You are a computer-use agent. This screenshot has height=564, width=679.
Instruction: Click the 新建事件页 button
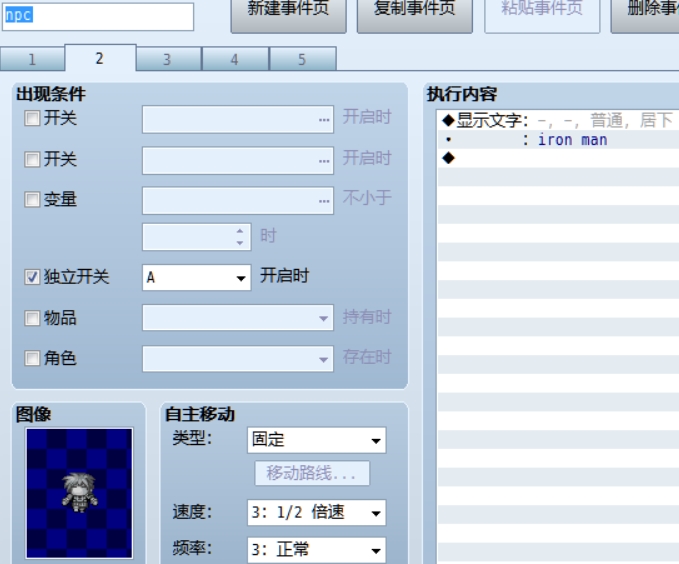[288, 14]
